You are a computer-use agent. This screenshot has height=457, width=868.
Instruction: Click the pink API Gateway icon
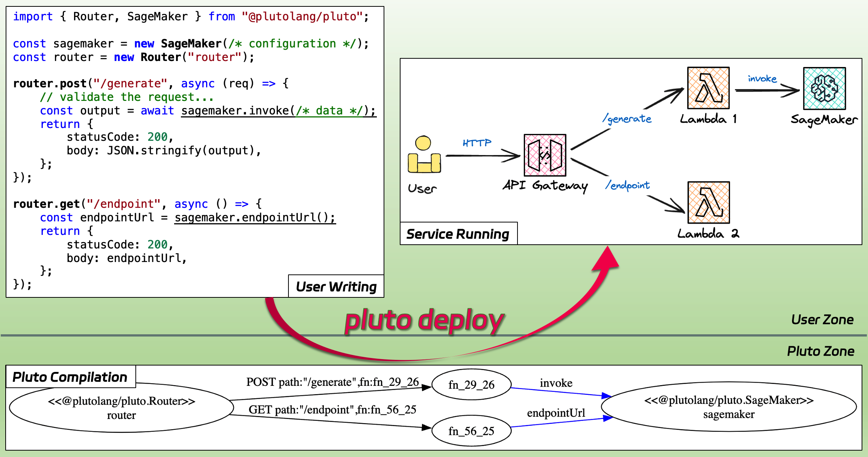pos(545,155)
